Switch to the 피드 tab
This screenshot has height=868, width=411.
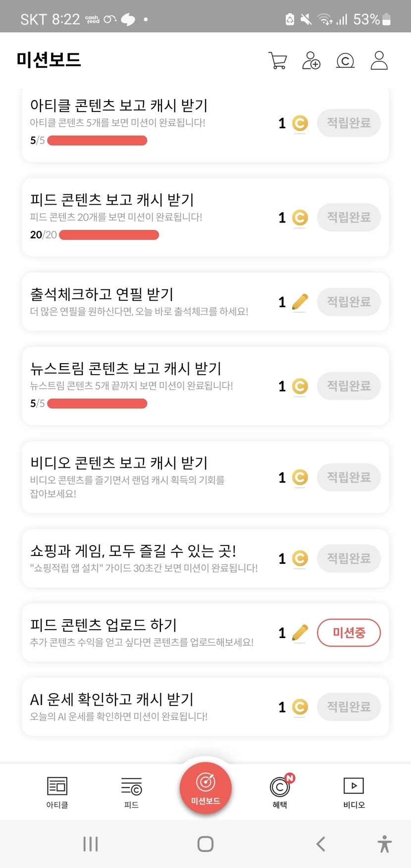coord(131,792)
